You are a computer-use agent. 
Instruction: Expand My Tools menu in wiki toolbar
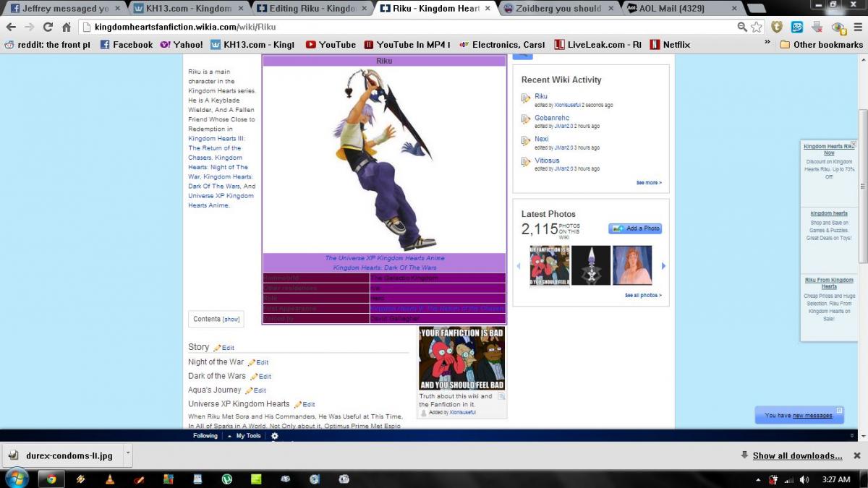(x=244, y=436)
